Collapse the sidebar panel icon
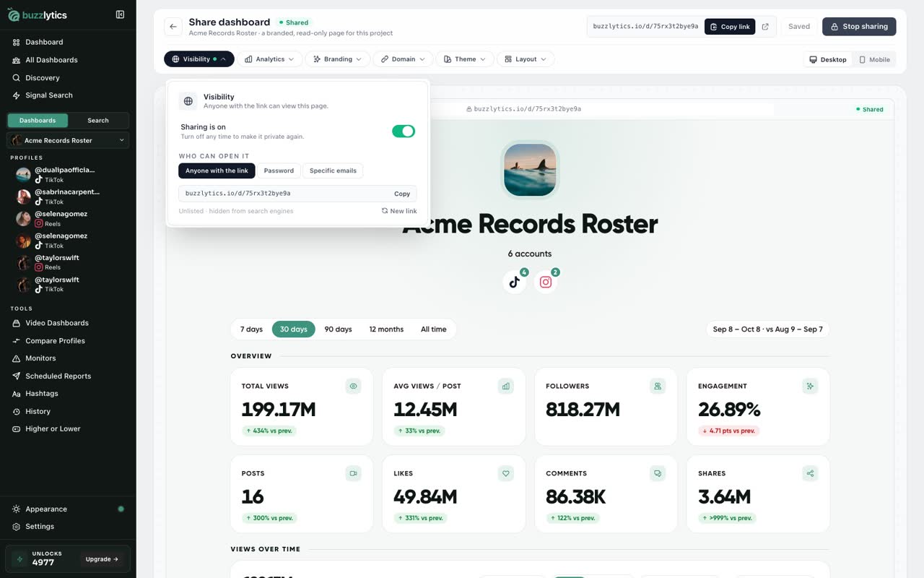This screenshot has height=578, width=924. (x=120, y=14)
